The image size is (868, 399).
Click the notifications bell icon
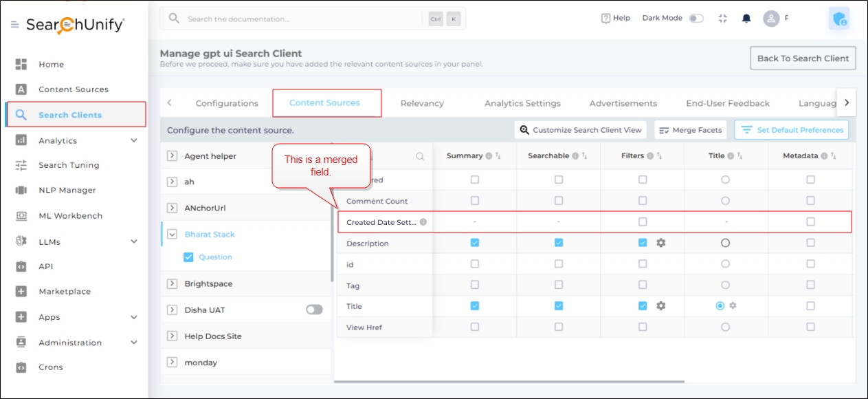click(x=746, y=19)
